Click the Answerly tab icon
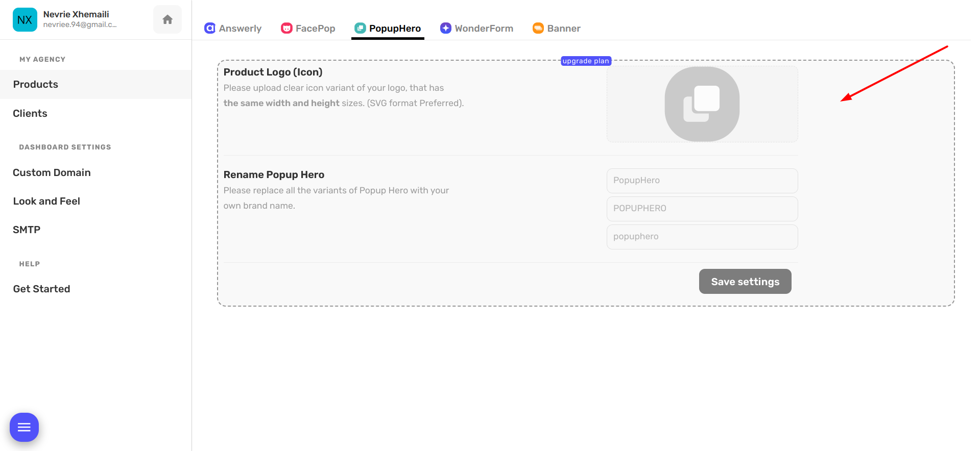This screenshot has width=980, height=451. coord(209,28)
